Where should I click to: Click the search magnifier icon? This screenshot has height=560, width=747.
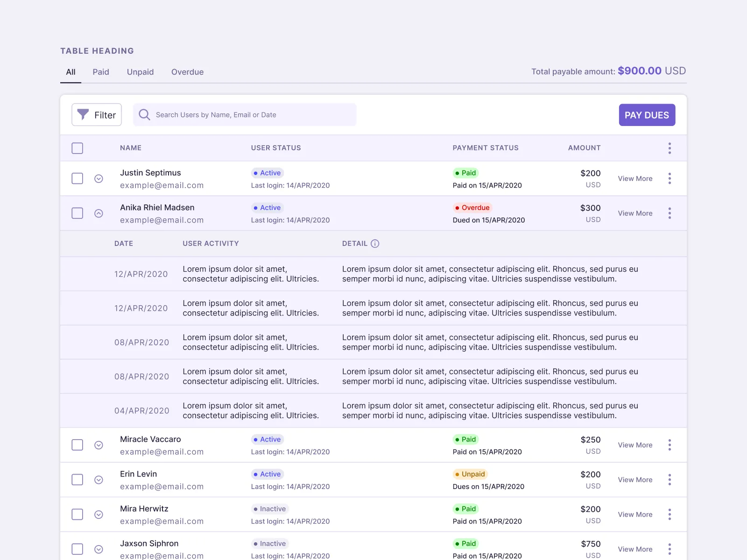click(x=144, y=115)
